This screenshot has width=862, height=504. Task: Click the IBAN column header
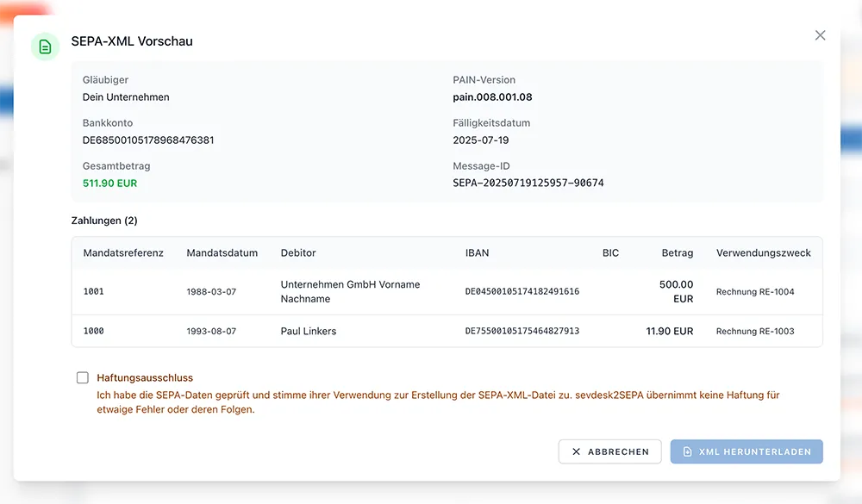pos(478,253)
